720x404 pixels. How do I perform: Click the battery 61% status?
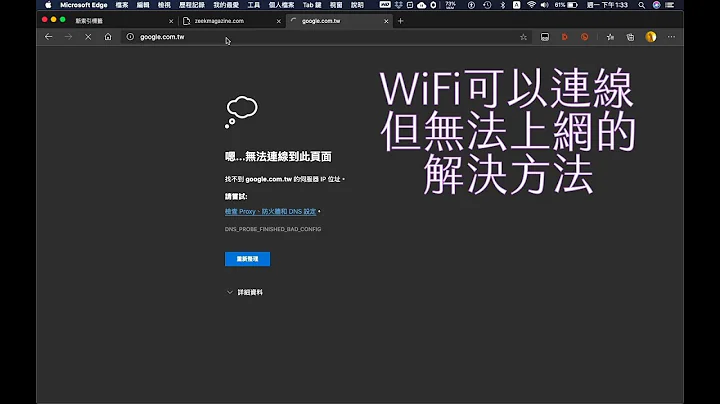click(x=566, y=5)
